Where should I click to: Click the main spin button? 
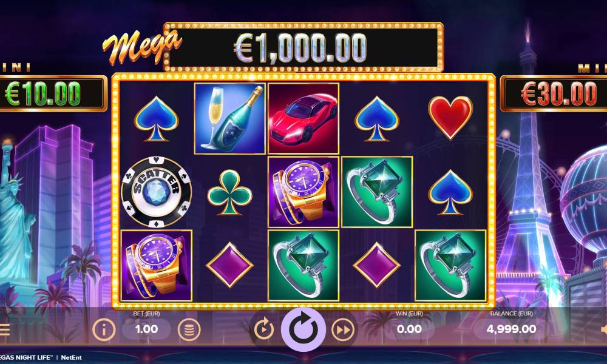pyautogui.click(x=303, y=329)
